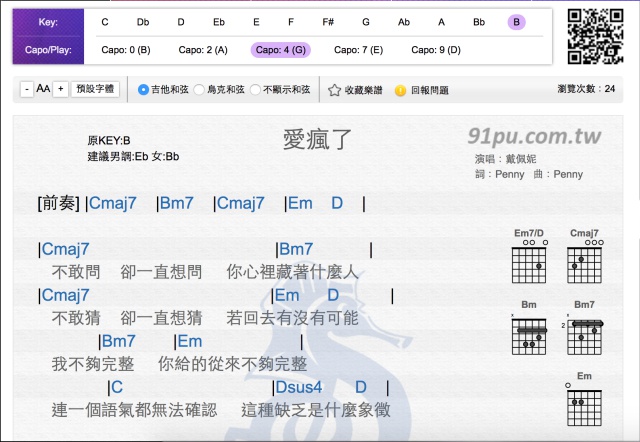640x442 pixels.
Task: Choose highlighted Capo: 4 (G) option
Action: (x=281, y=50)
